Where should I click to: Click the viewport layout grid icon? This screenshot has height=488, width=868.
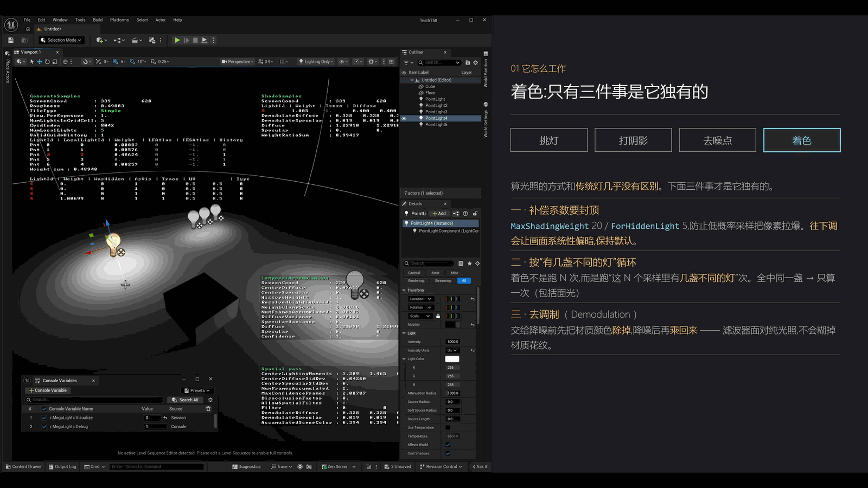point(391,62)
